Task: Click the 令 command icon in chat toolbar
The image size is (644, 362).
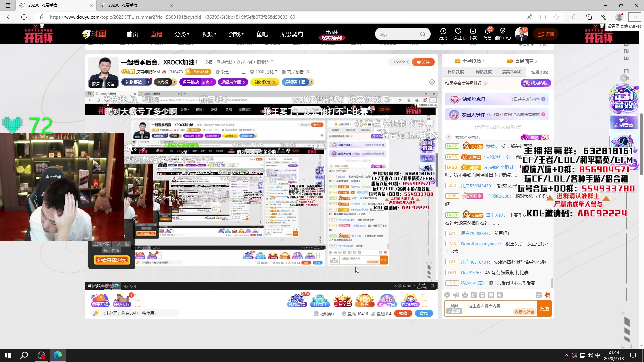Action: (x=499, y=295)
